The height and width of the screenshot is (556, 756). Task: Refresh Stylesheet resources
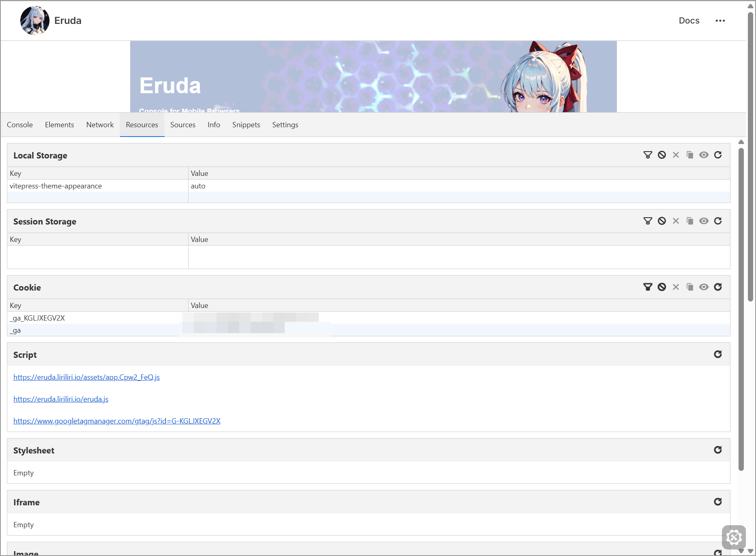[718, 450]
